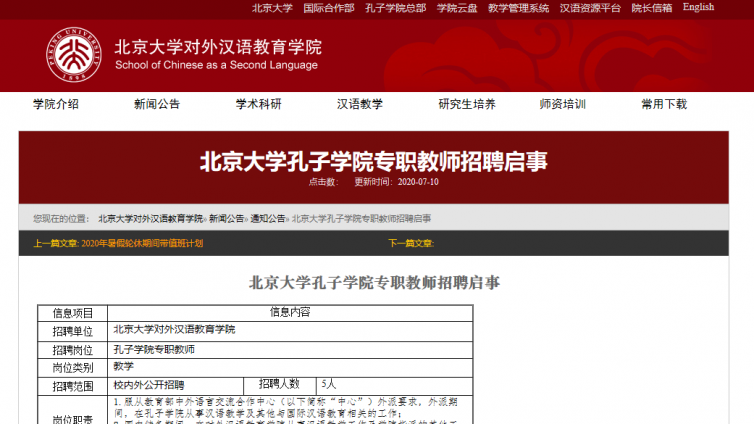754x424 pixels.
Task: Click the update date 2020-07-10
Action: tap(418, 182)
